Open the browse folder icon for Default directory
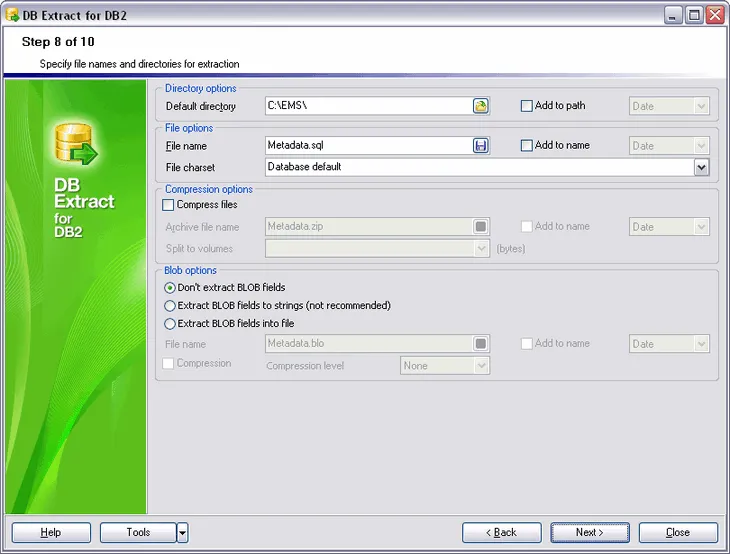Screen dimensions: 730x554 coord(480,106)
